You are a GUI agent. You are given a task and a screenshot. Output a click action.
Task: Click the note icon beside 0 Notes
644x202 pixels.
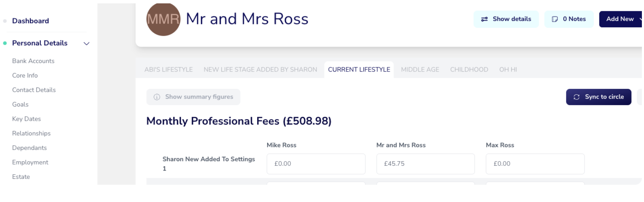click(555, 19)
